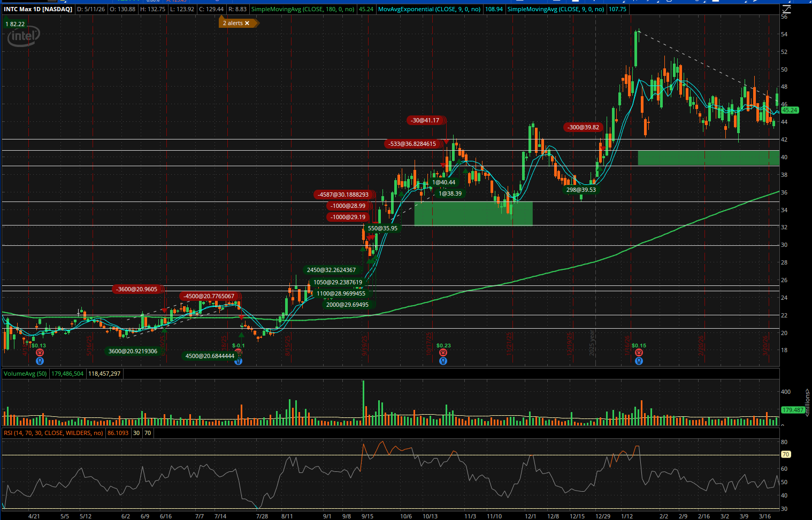Click the -3600@20.9605 sell order label

click(137, 289)
